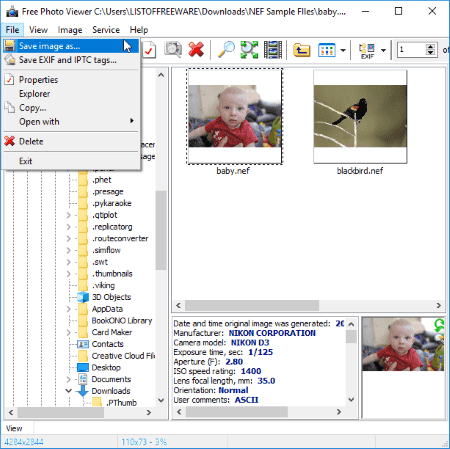Click the magnifier zoom toolbar icon
The width and height of the screenshot is (450, 449).
pos(226,50)
